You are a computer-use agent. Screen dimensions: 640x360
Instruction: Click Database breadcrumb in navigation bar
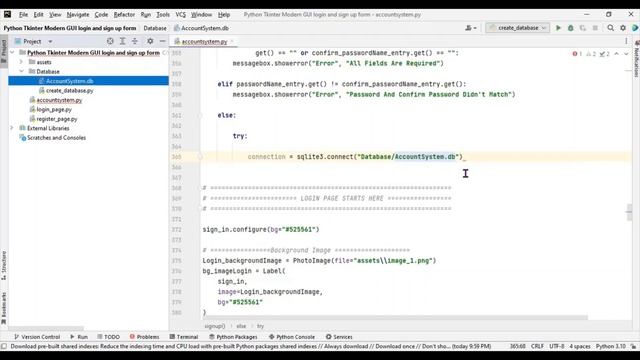tap(155, 28)
